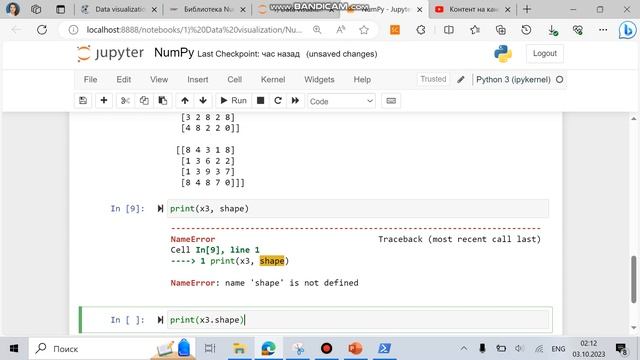Open browser settings ellipsis menu
The height and width of the screenshot is (360, 640).
click(x=603, y=30)
